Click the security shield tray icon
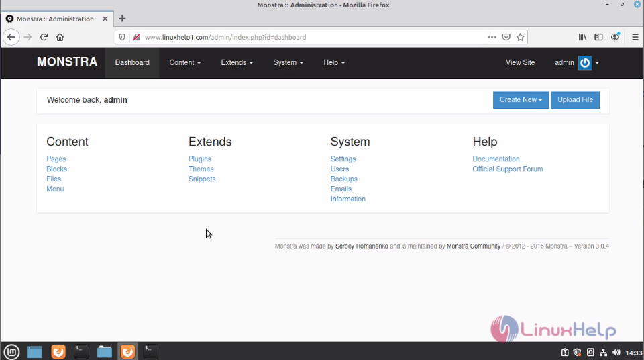 pos(577,352)
